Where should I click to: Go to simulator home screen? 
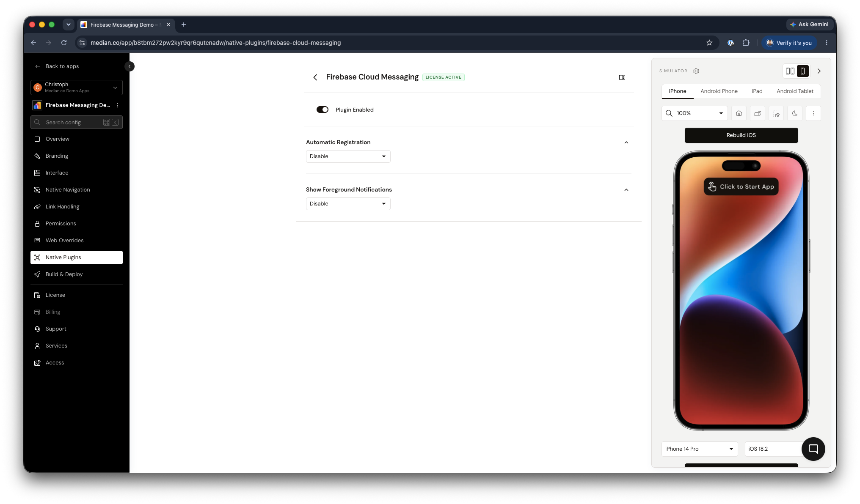(739, 113)
